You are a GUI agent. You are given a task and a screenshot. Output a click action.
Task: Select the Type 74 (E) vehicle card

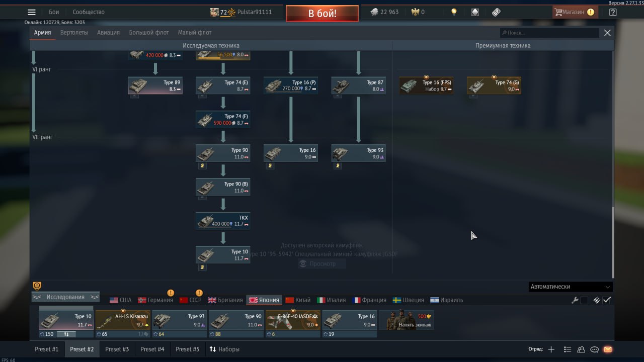click(x=223, y=85)
